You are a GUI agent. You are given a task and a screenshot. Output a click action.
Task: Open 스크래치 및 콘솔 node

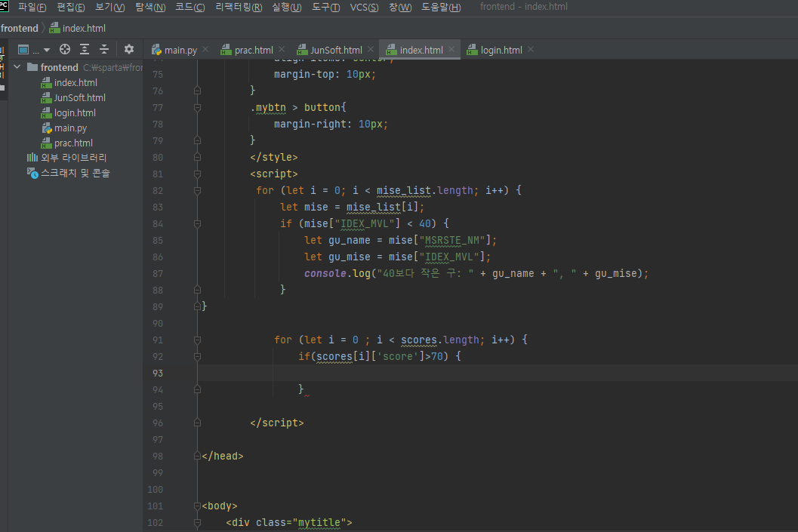click(x=75, y=173)
